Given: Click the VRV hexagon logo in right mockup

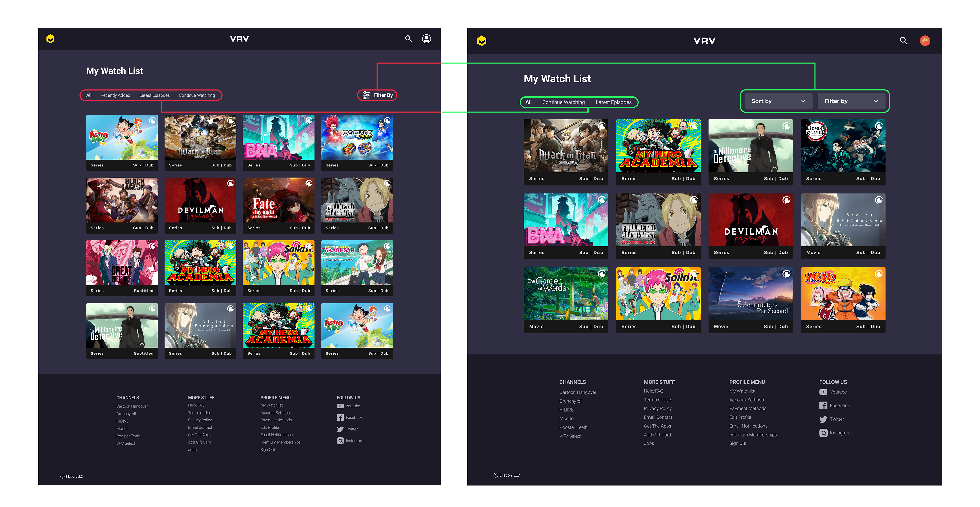Looking at the screenshot, I should [x=481, y=41].
